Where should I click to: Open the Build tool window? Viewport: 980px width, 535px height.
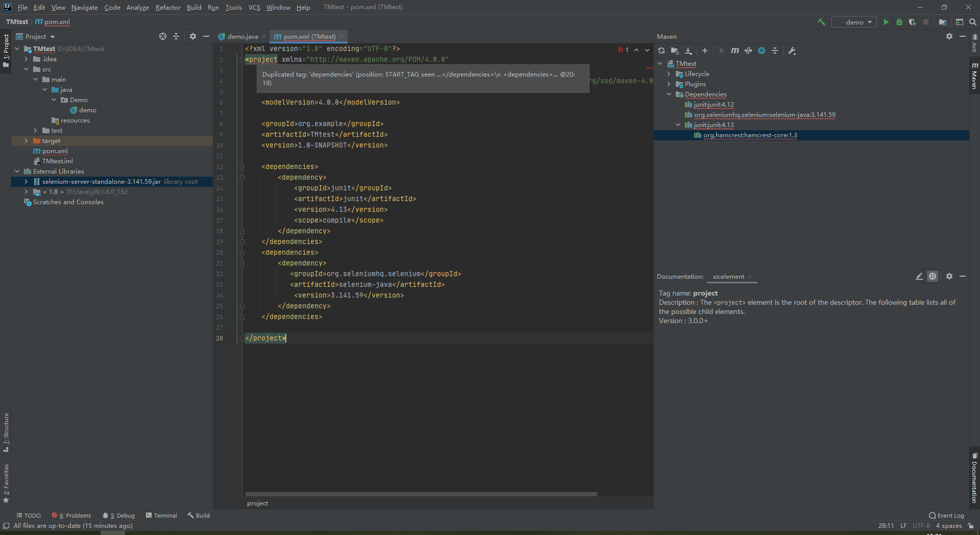(x=199, y=516)
